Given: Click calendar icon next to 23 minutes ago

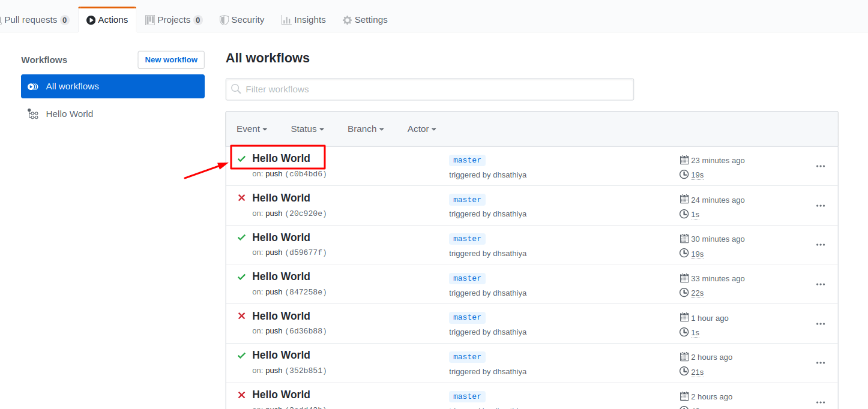Looking at the screenshot, I should [684, 160].
